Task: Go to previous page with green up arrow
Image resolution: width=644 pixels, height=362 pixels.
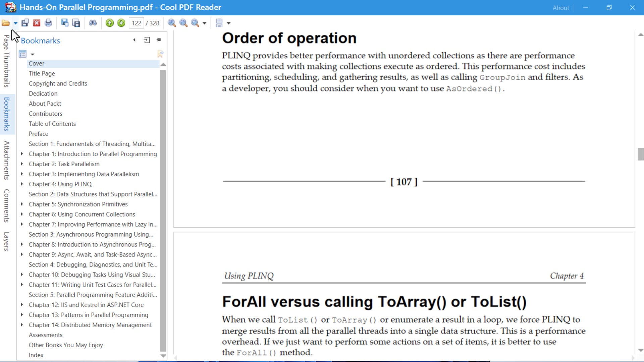Action: 110,23
